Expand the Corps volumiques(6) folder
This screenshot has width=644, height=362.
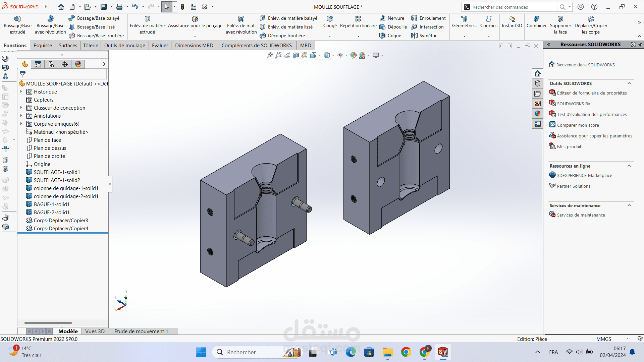(x=21, y=124)
